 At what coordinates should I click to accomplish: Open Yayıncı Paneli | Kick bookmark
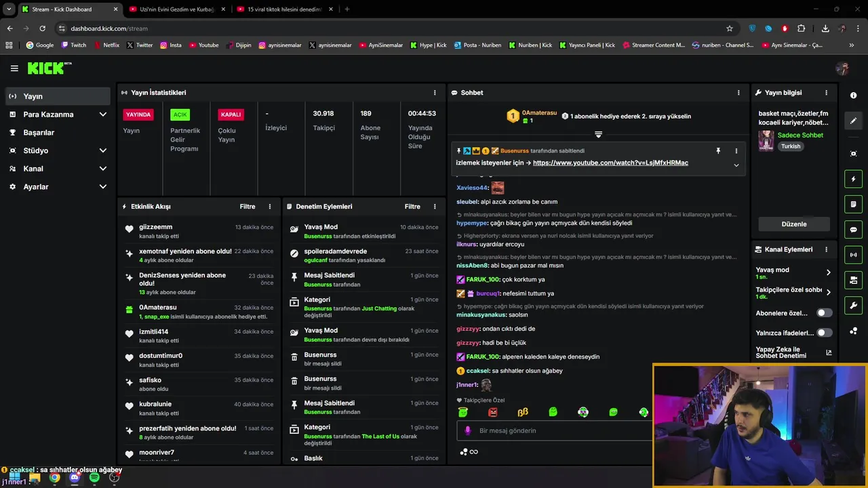pos(587,45)
